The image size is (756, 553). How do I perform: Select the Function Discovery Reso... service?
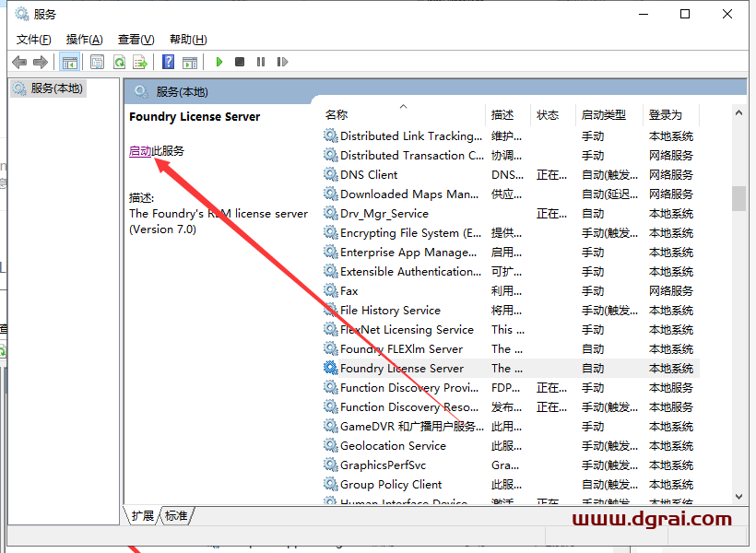(510, 406)
